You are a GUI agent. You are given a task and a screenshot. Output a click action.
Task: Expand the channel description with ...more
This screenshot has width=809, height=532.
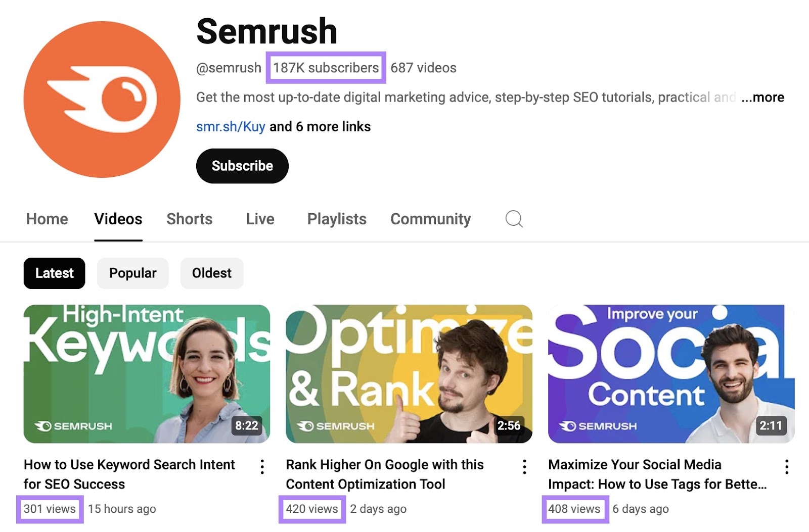762,98
